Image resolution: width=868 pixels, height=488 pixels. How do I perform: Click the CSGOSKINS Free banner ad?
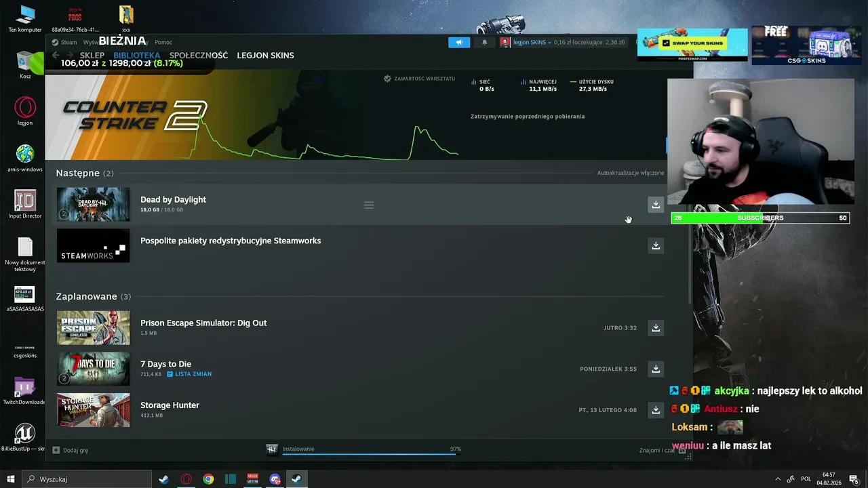806,45
